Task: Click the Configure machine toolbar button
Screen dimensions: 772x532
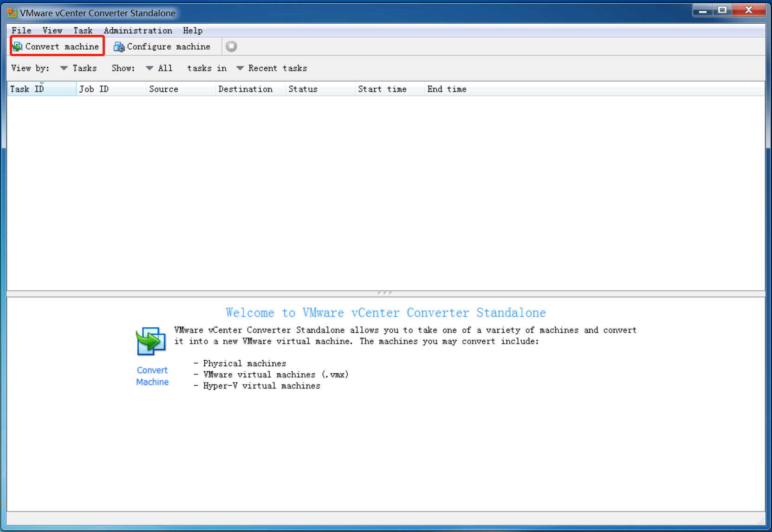Action: pos(162,46)
